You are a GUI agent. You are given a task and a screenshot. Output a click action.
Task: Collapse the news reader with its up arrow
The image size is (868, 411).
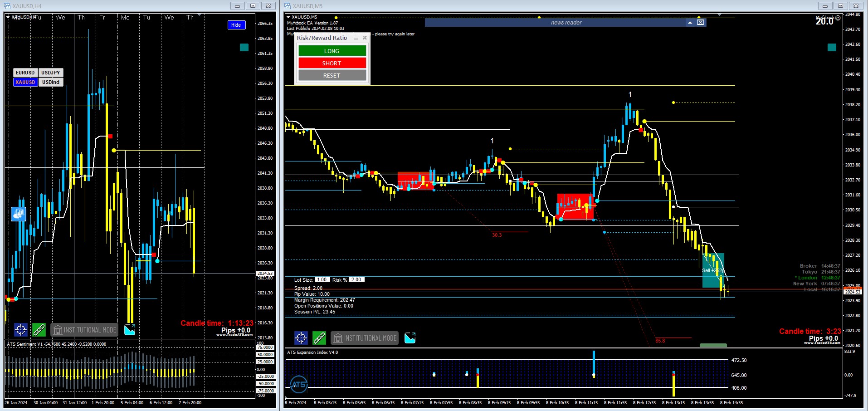tap(690, 22)
